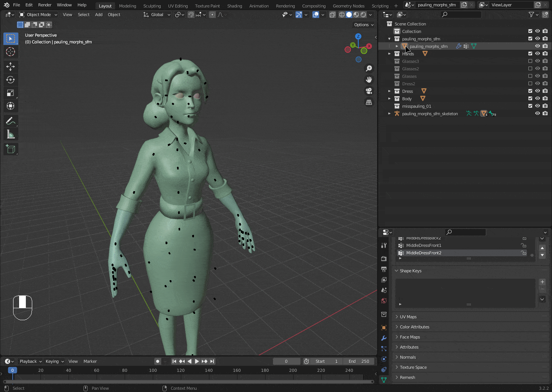552x392 pixels.
Task: Open the Modifier properties wrench tab
Action: coord(384,338)
